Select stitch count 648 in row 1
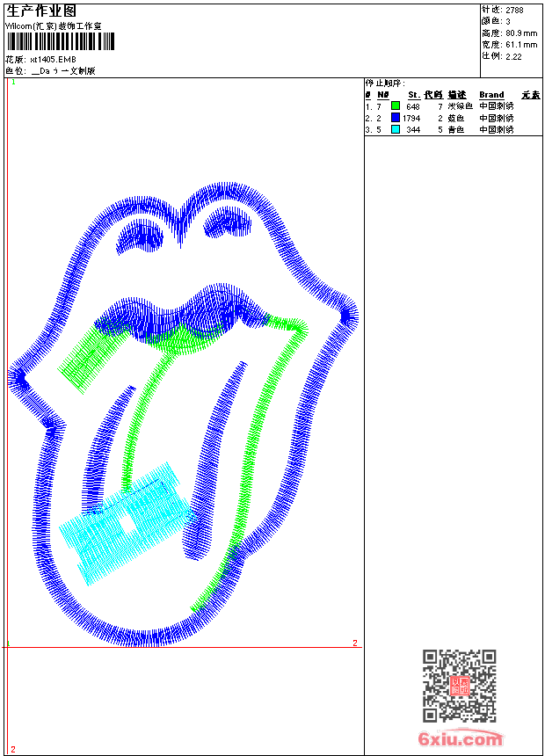545x756 pixels. pyautogui.click(x=413, y=106)
